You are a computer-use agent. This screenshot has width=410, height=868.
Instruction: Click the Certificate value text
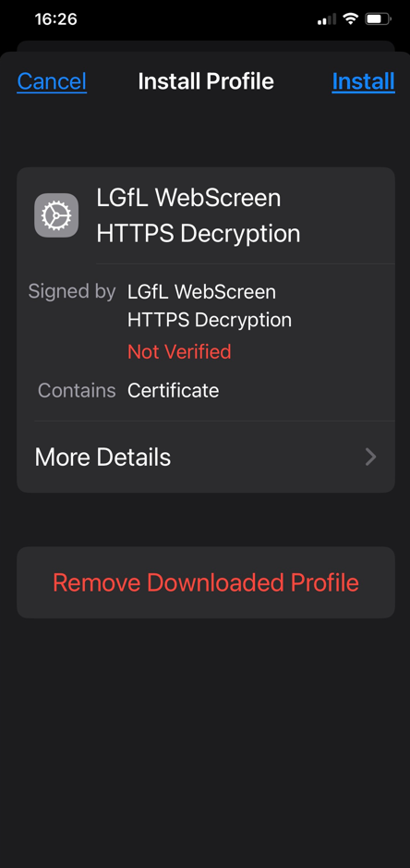click(174, 390)
